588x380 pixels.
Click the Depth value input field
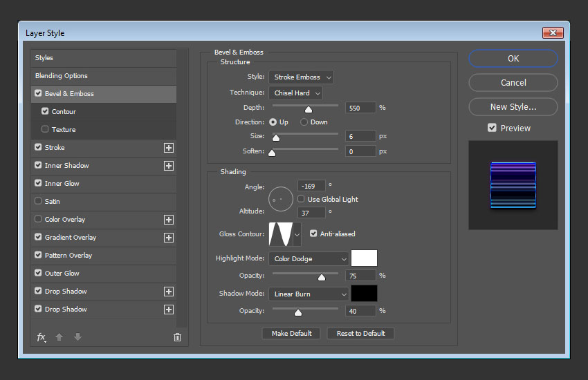[360, 108]
